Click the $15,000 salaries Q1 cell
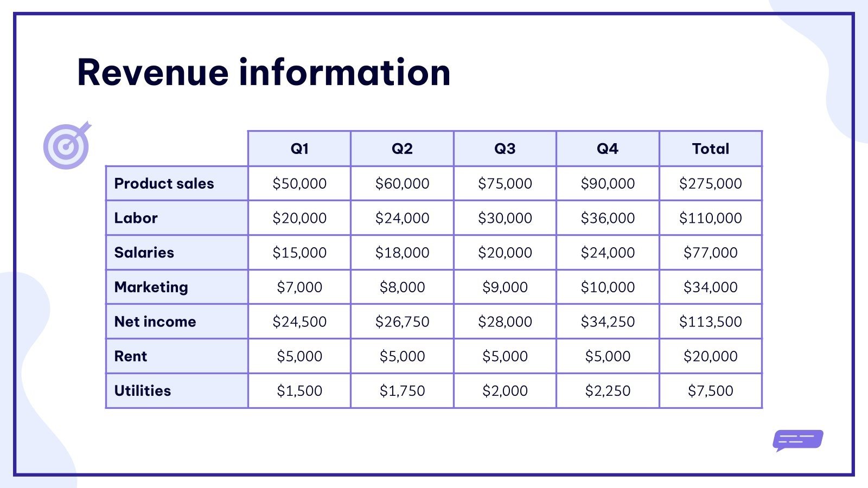The width and height of the screenshot is (868, 488). [x=299, y=253]
